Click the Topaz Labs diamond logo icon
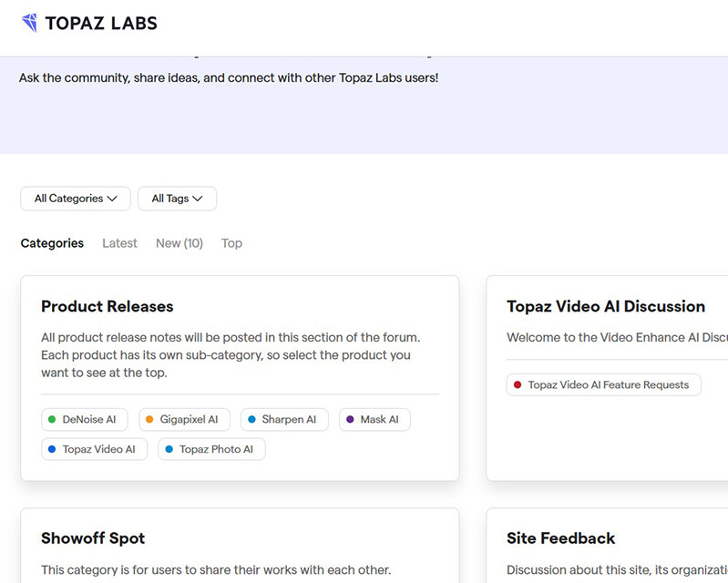Viewport: 728px width, 583px height. tap(29, 23)
